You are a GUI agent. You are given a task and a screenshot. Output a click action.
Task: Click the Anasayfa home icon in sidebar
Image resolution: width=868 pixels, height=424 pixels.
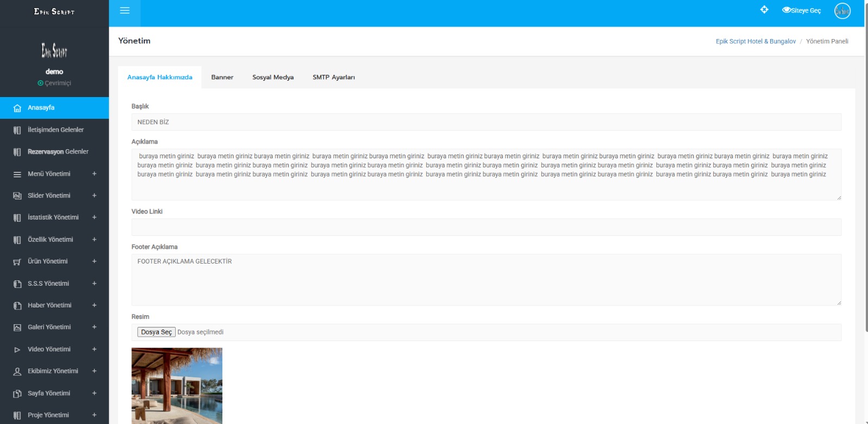pos(17,108)
